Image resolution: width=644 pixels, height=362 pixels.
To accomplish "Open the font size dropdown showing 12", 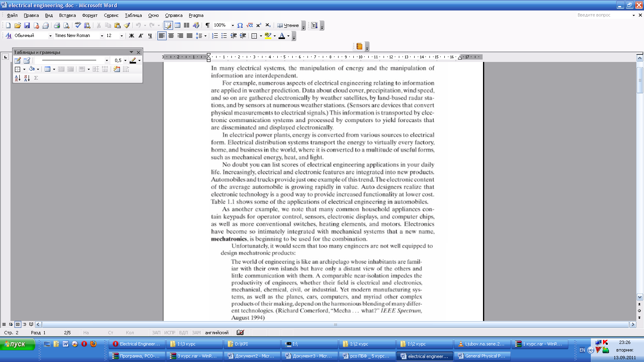I will click(122, 36).
